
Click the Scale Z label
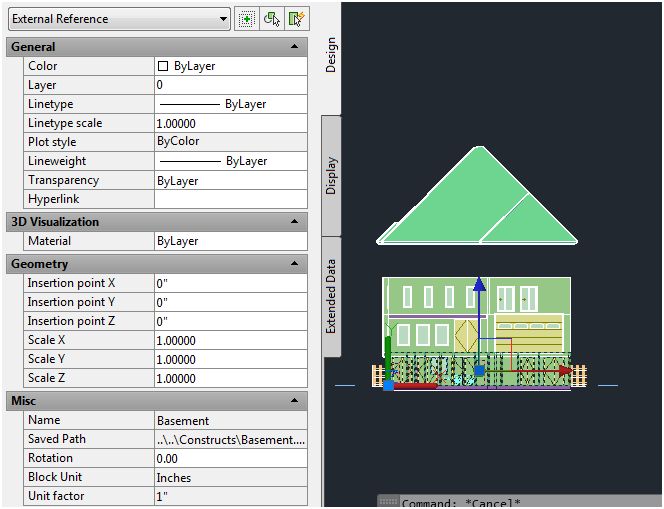[x=46, y=378]
